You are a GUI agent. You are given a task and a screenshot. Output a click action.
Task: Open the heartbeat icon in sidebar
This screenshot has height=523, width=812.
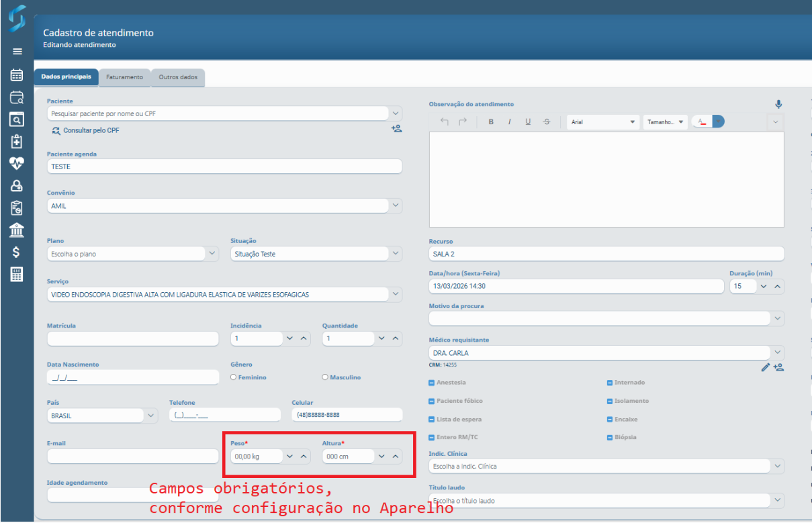(17, 164)
